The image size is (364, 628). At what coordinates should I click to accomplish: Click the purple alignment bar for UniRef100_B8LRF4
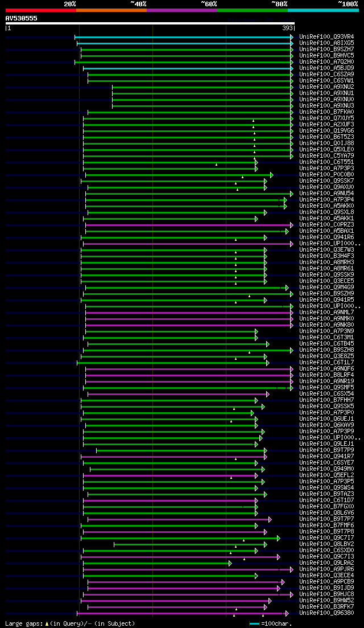click(x=188, y=375)
